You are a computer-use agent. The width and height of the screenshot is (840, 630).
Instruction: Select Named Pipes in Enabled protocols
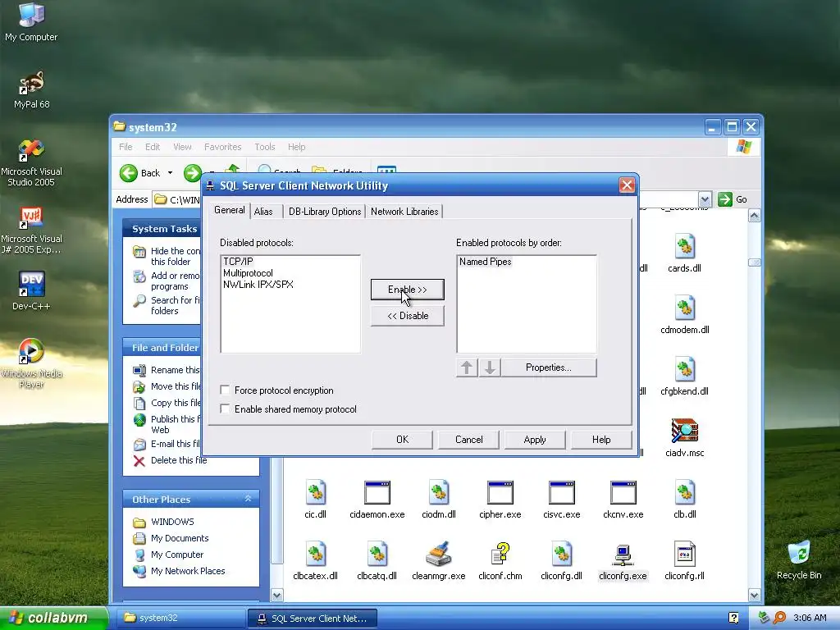[486, 262]
